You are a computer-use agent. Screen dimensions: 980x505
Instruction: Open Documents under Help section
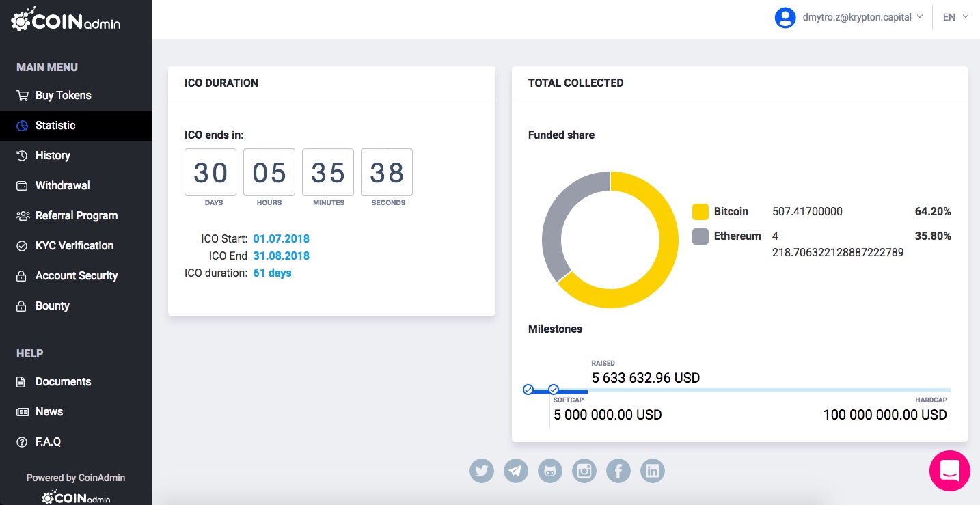point(63,382)
